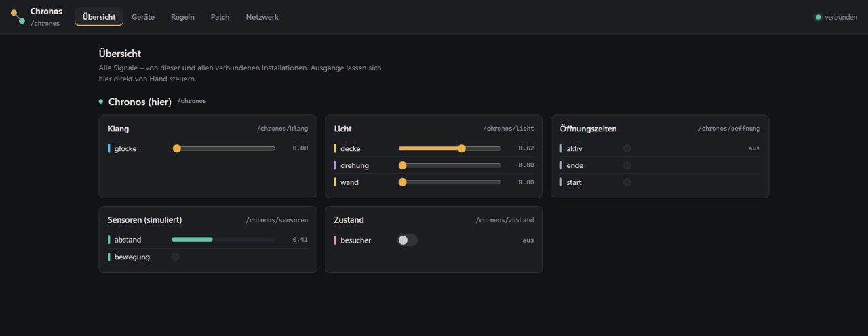Click the aus status in besucher row
The image size is (868, 336).
tap(528, 240)
